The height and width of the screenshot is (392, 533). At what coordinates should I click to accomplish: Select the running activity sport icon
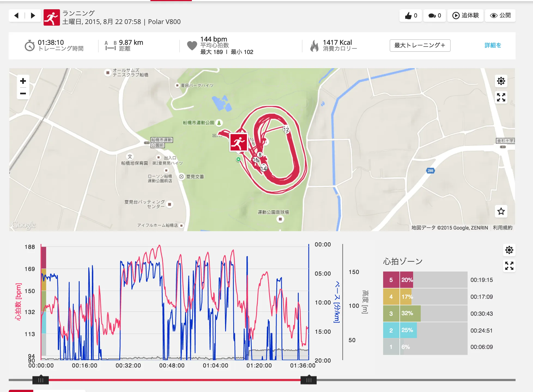click(x=52, y=17)
